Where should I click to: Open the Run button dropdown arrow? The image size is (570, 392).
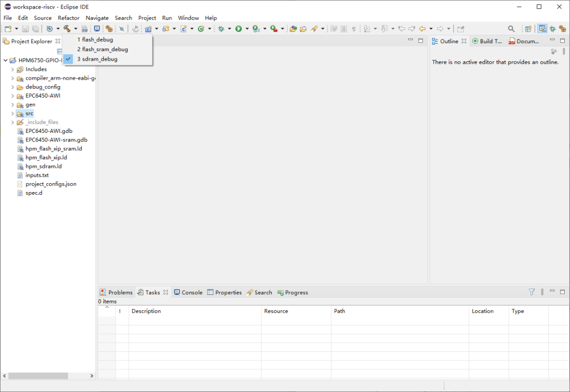[x=247, y=28]
